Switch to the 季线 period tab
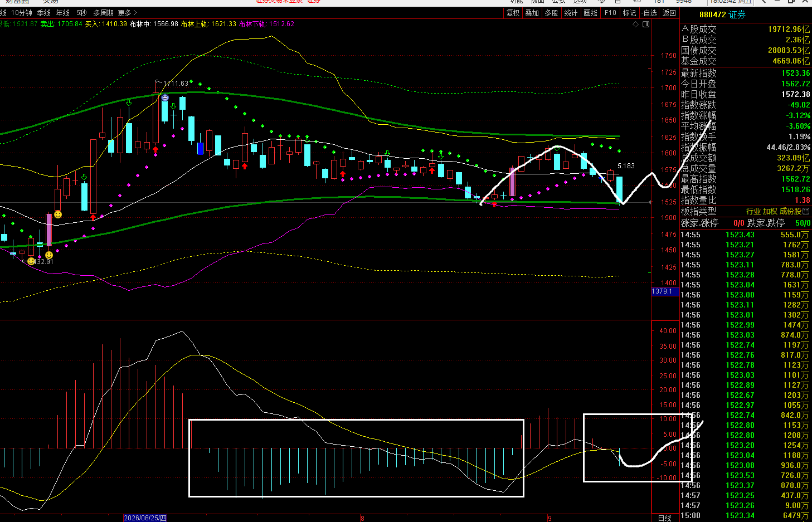Screen dimensions: 812x522 coord(44,13)
